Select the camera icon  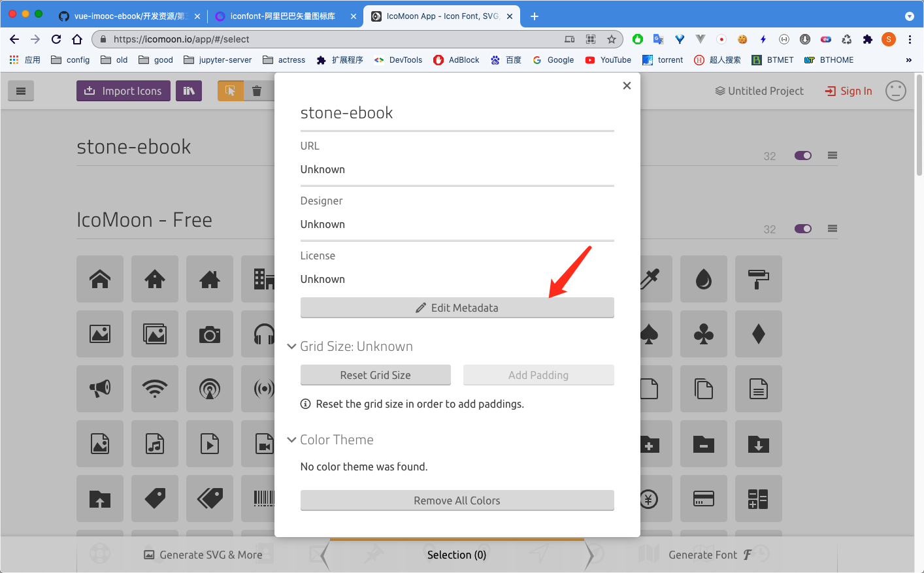(x=210, y=334)
